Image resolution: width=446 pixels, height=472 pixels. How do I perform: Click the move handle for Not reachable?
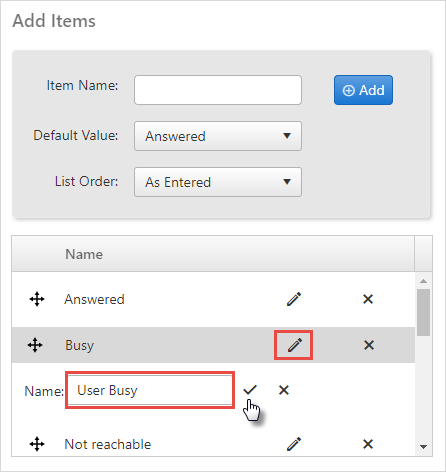tap(37, 444)
